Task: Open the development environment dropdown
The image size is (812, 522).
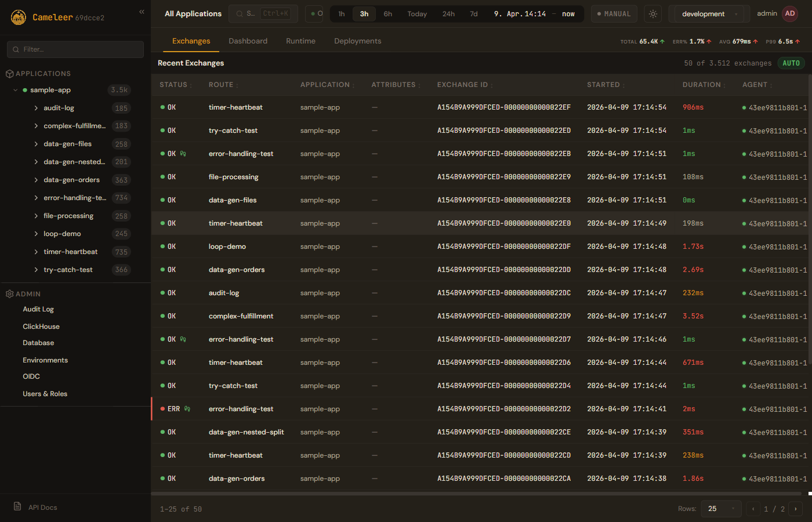Action: pos(709,14)
